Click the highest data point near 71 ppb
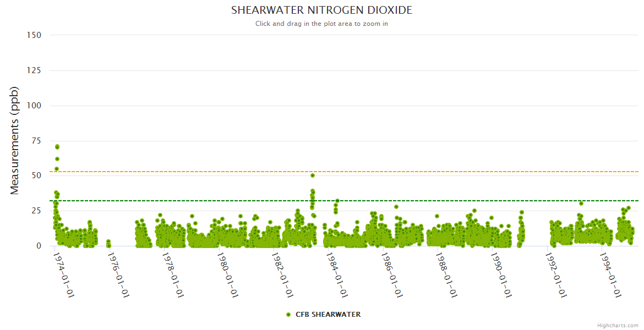Viewport: 644px width, 330px height. (57, 147)
